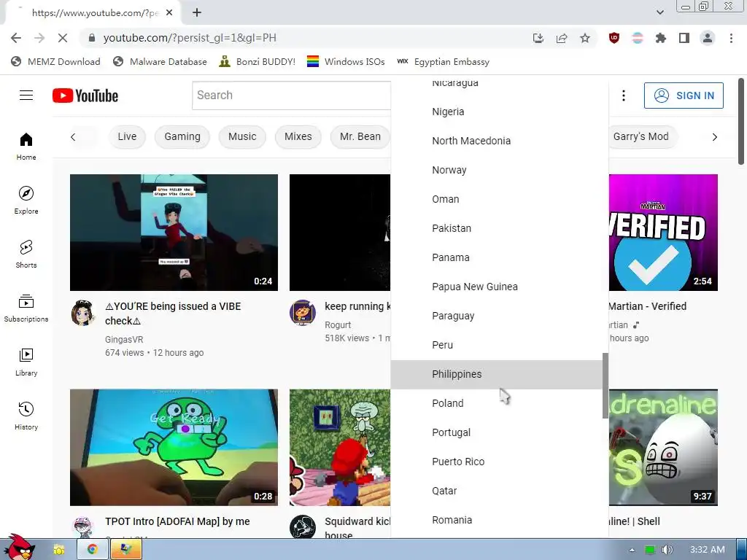Choose Nigeria from the location list

pos(496,112)
